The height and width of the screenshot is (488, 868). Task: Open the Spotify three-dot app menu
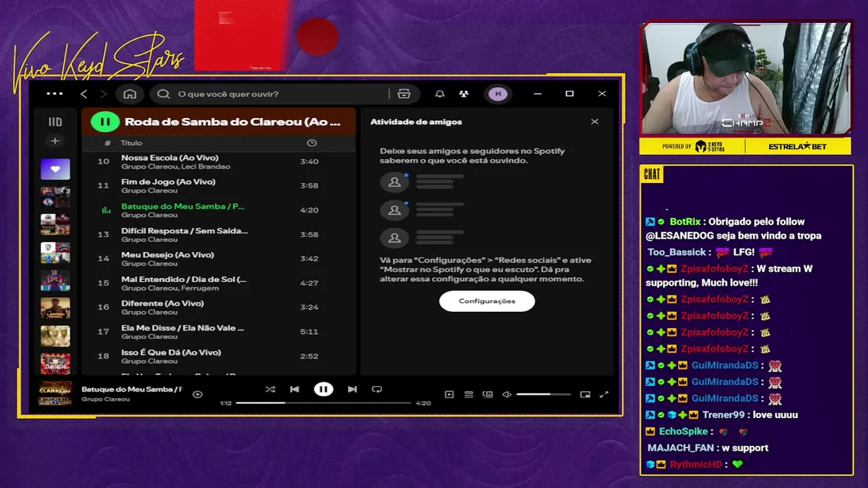pos(55,94)
